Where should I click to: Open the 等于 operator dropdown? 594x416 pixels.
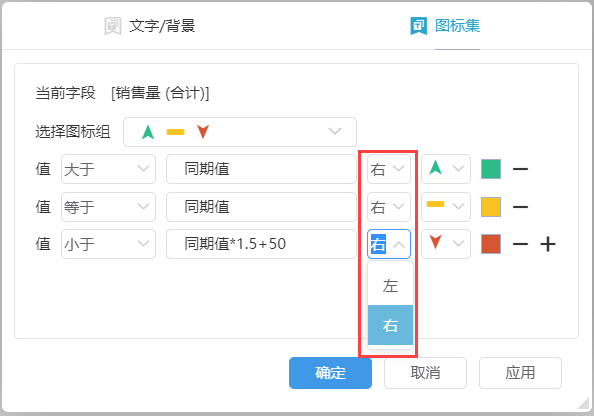[108, 207]
